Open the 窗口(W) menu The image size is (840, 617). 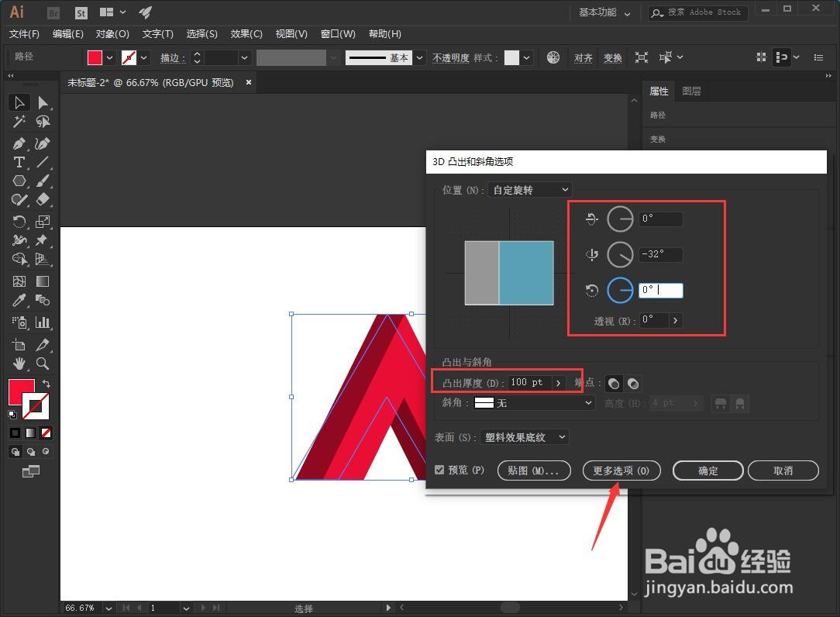point(338,34)
